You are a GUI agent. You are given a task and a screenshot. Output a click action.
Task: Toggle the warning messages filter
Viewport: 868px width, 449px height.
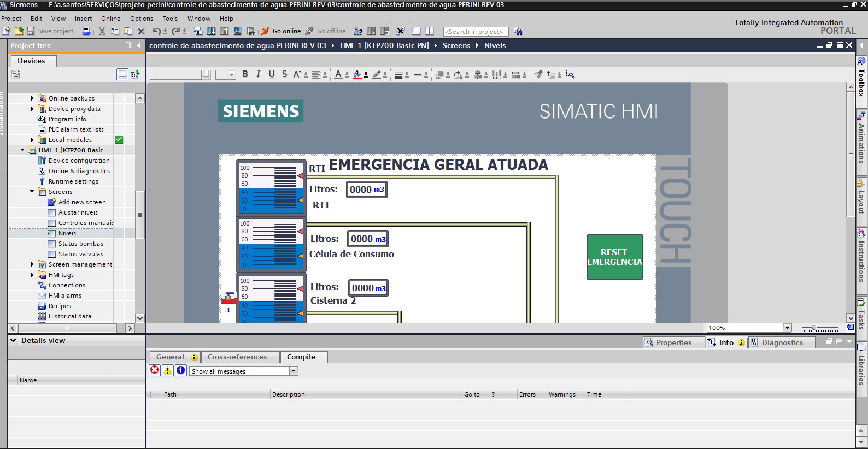pos(168,370)
